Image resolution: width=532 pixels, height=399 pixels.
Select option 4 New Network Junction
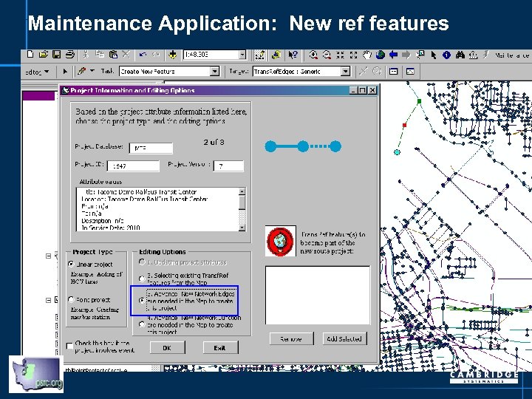[142, 324]
